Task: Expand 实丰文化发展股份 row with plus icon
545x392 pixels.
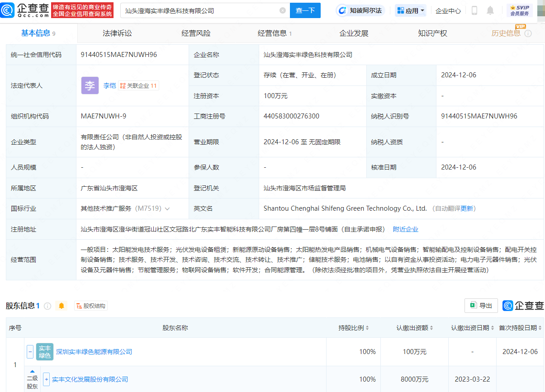Action: coord(46,379)
